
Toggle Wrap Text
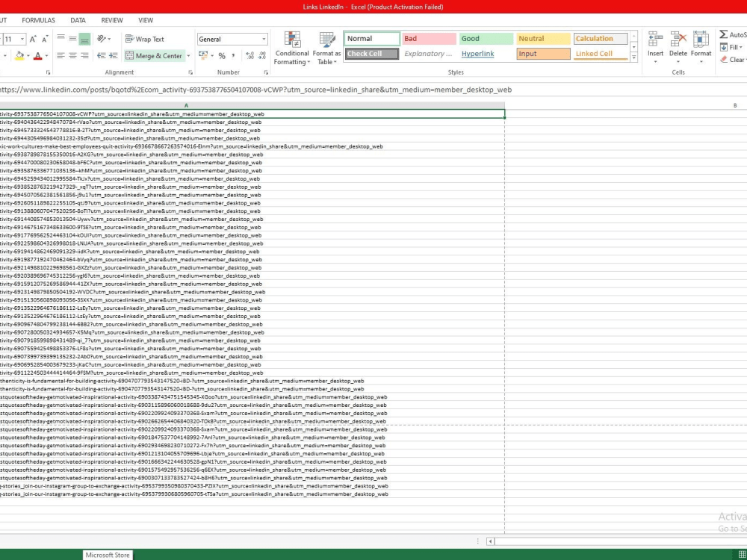click(x=144, y=39)
